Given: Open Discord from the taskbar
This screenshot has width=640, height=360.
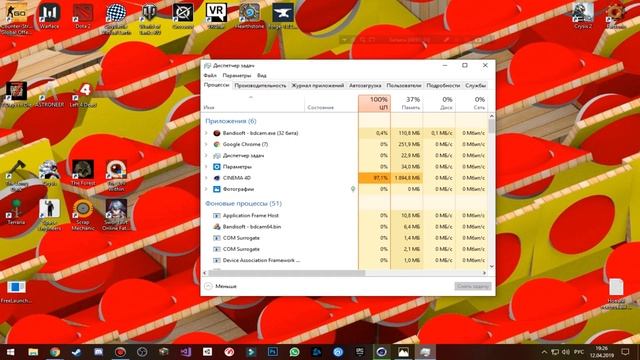Looking at the screenshot, I should [98, 352].
